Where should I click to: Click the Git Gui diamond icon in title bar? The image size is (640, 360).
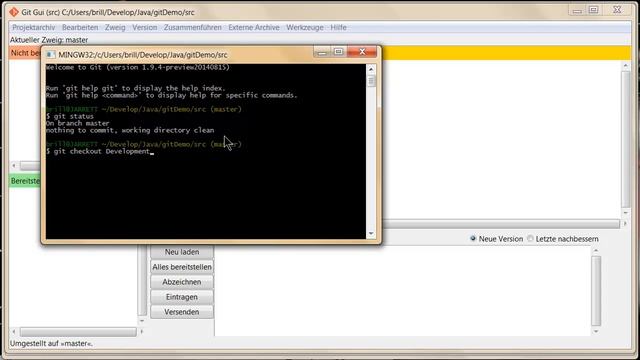(14, 12)
